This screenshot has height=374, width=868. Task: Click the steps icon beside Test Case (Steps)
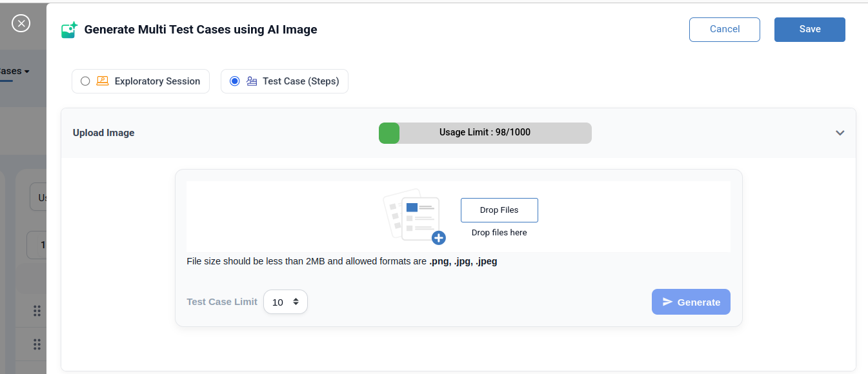click(250, 81)
